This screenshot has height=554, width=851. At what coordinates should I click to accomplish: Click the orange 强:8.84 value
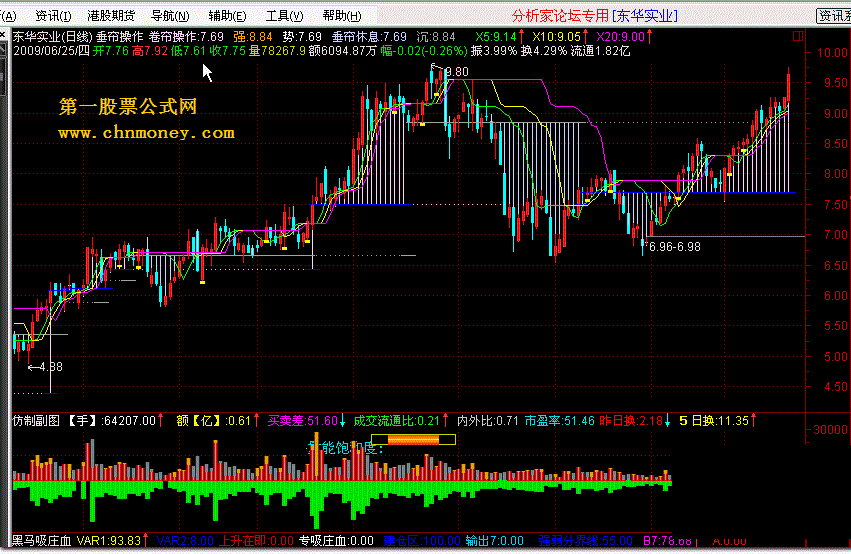[x=253, y=37]
